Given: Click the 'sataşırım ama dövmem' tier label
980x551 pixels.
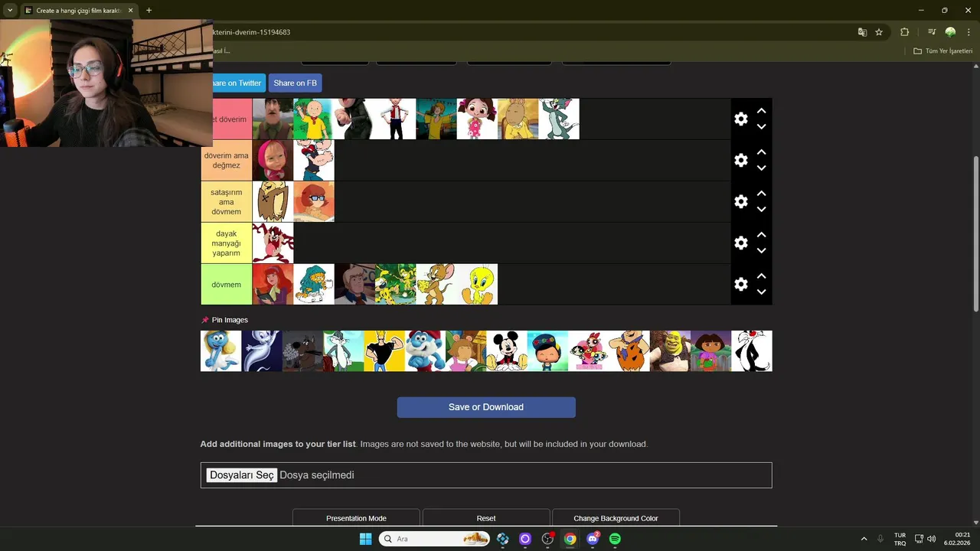Looking at the screenshot, I should click(x=227, y=201).
